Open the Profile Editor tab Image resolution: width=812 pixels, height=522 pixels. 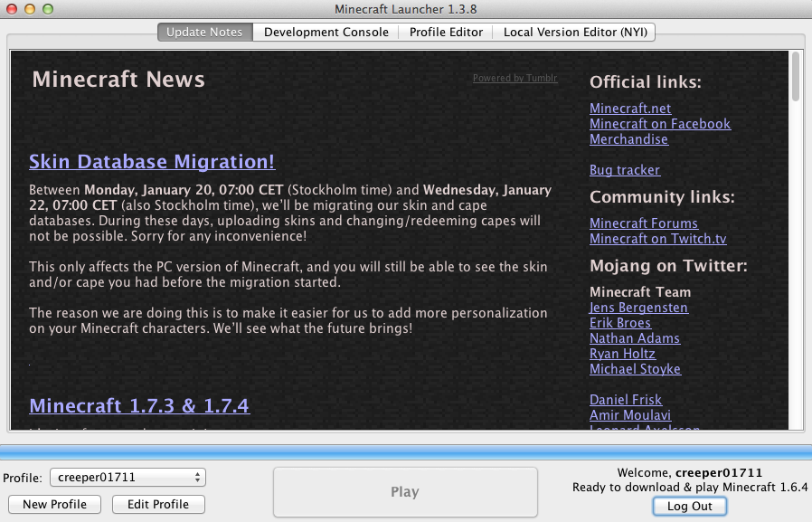[x=446, y=32]
